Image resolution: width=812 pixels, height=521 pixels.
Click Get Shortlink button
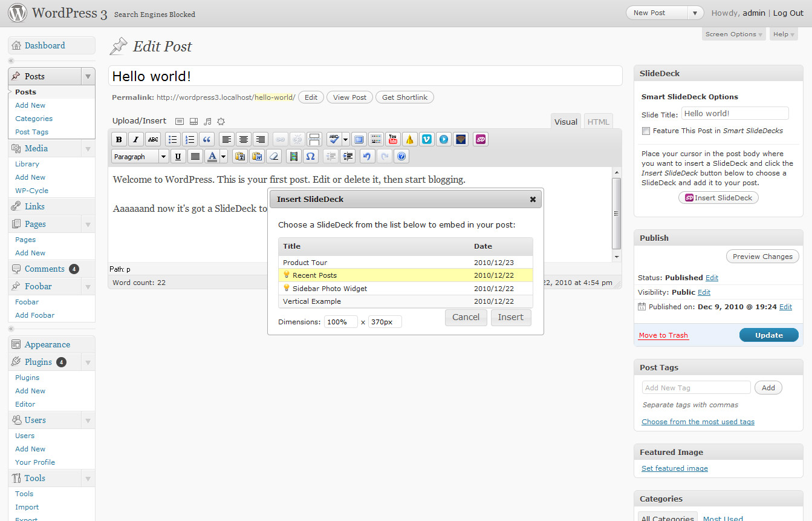tap(404, 97)
